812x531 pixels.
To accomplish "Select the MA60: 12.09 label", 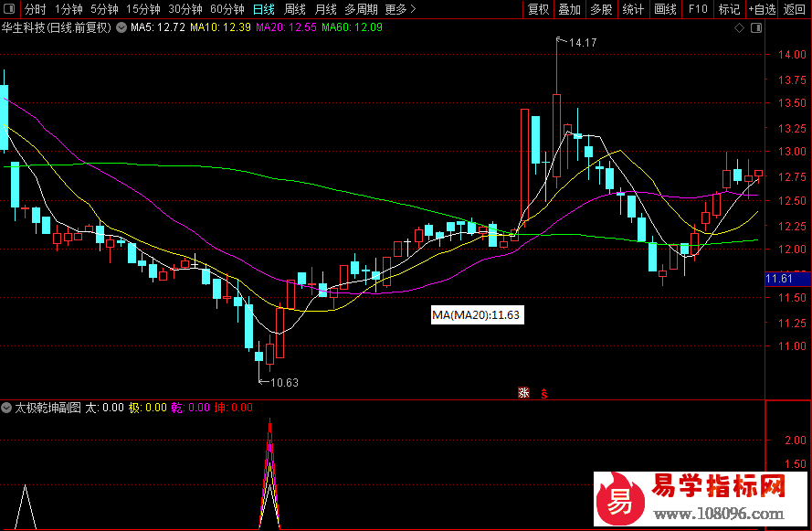I will pyautogui.click(x=353, y=27).
